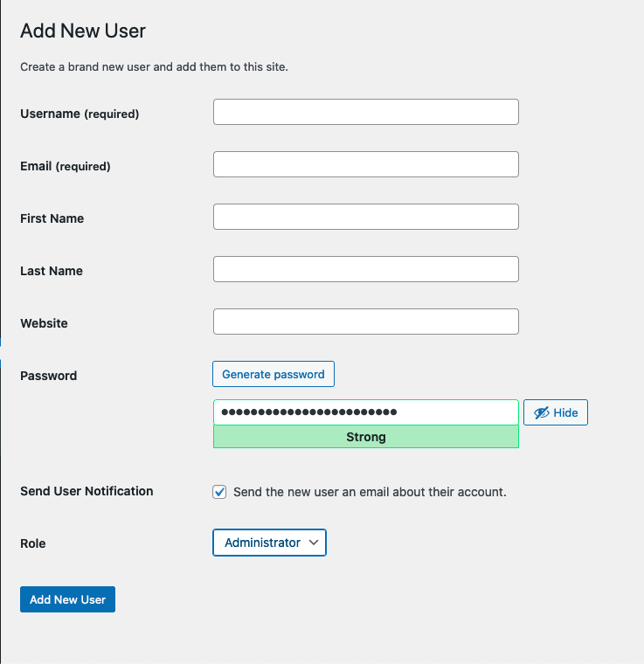
Task: Submit form with Add New User button
Action: pyautogui.click(x=68, y=599)
